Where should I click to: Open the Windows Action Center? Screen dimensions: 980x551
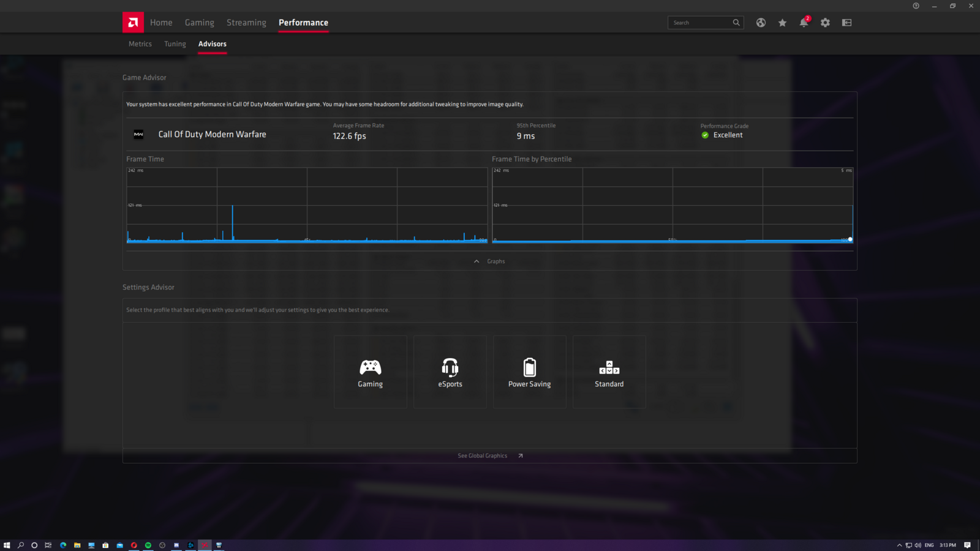click(x=967, y=545)
